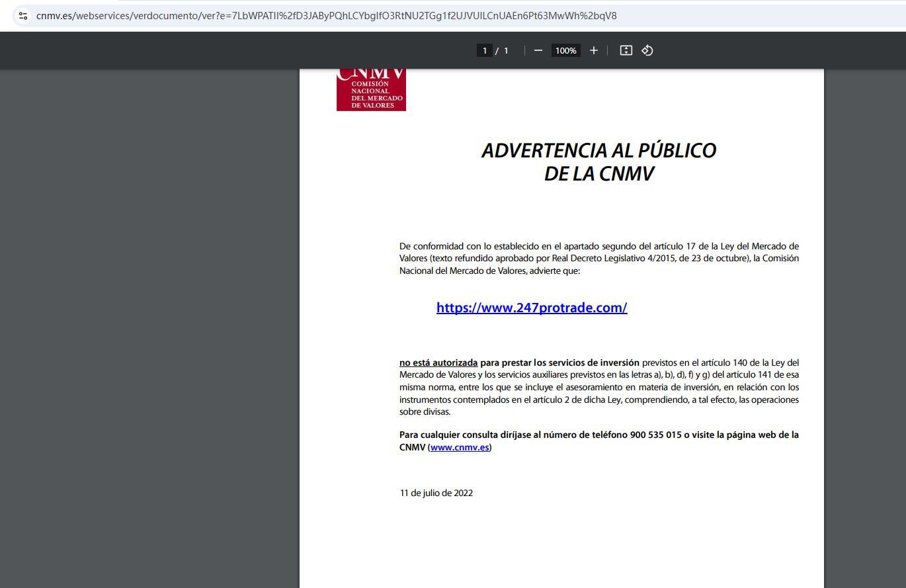Select the current page number field
Viewport: 906px width, 588px height.
pos(484,50)
